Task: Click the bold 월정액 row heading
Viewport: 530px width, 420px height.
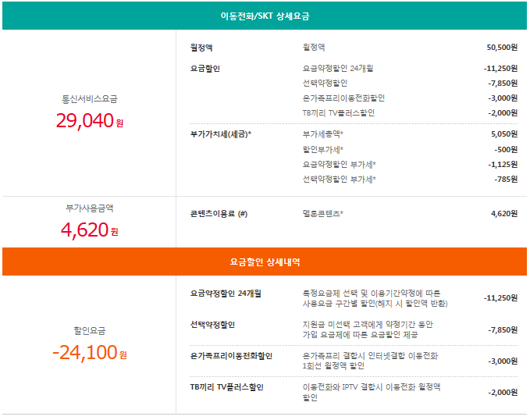Action: point(201,48)
